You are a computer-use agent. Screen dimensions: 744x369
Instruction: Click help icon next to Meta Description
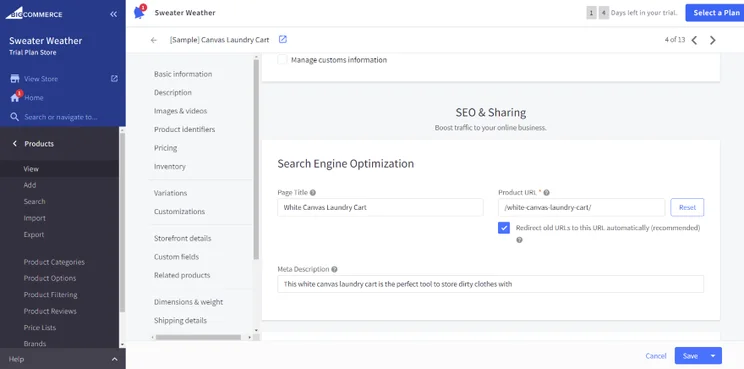(335, 269)
